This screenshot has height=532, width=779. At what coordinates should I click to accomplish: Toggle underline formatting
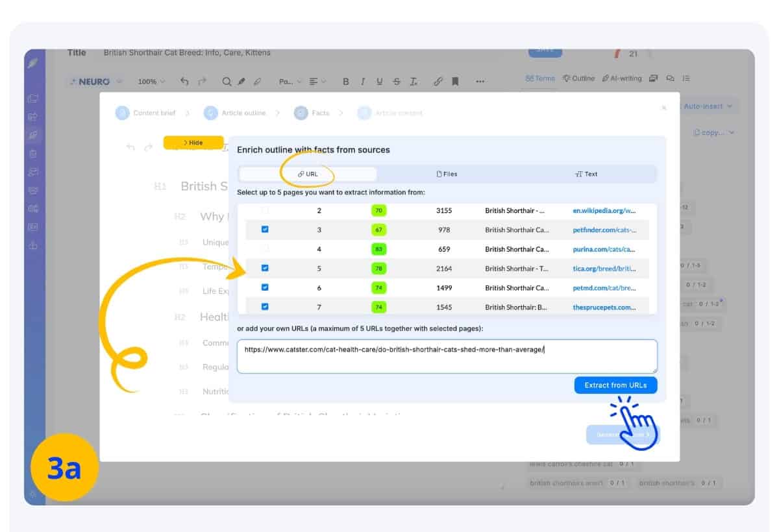(x=380, y=82)
